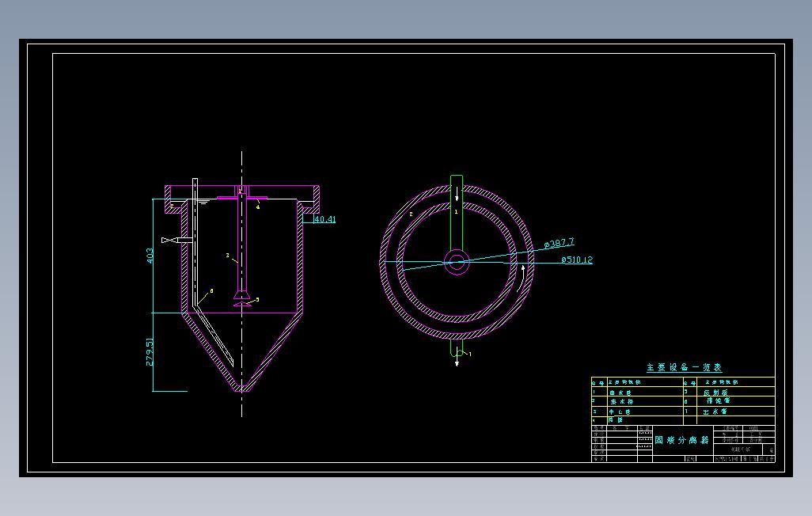Select the 279.51 cone height dimension
Image resolution: width=812 pixels, height=516 pixels.
(150, 352)
